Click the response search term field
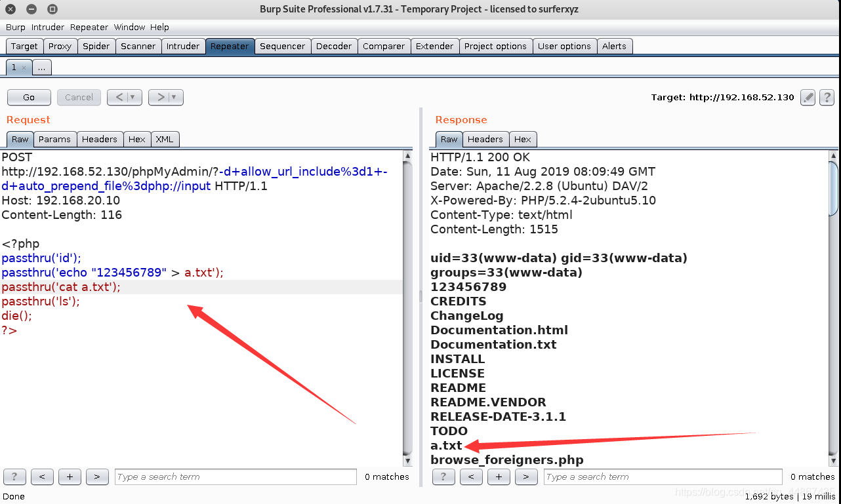 [663, 476]
